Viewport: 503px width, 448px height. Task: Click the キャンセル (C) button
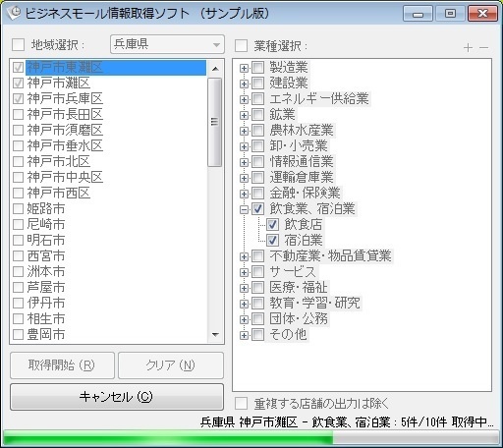pyautogui.click(x=117, y=397)
